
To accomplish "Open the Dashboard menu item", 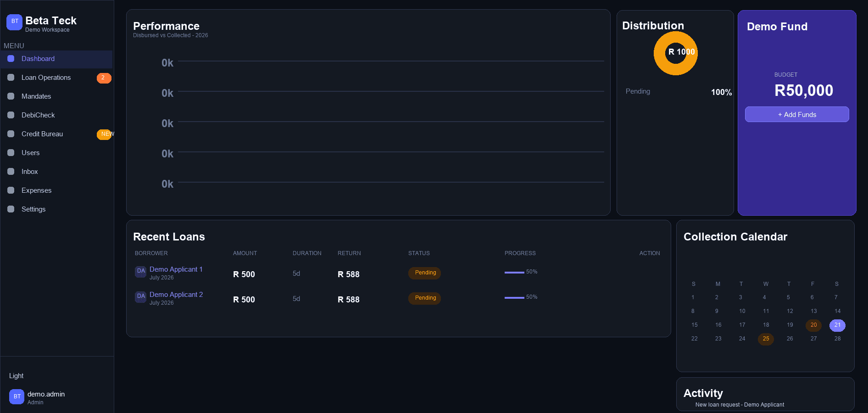I will tap(56, 59).
